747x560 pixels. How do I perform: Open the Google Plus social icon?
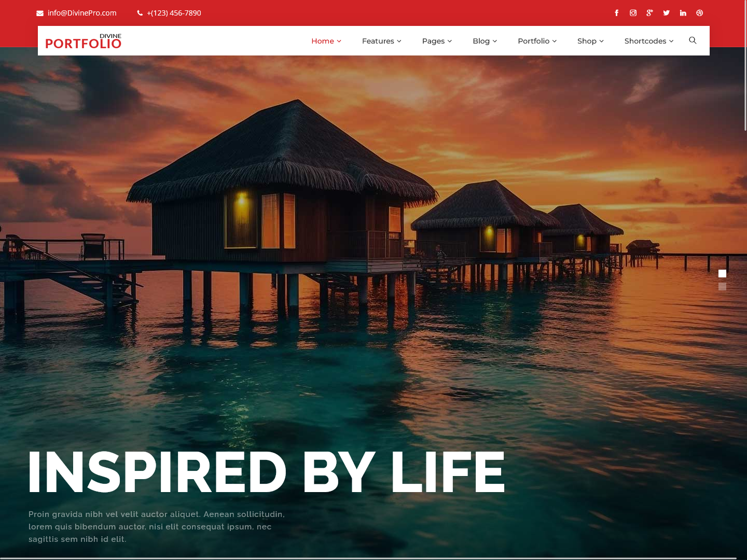point(649,13)
